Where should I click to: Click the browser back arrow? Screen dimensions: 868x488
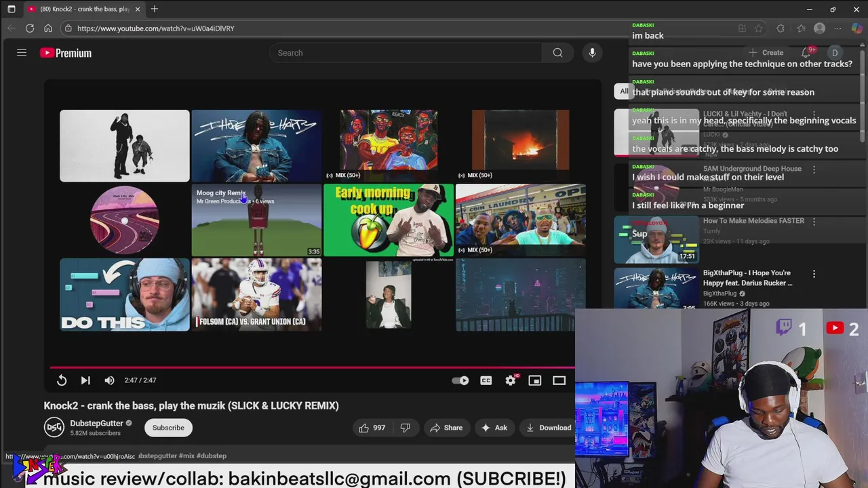(x=11, y=28)
